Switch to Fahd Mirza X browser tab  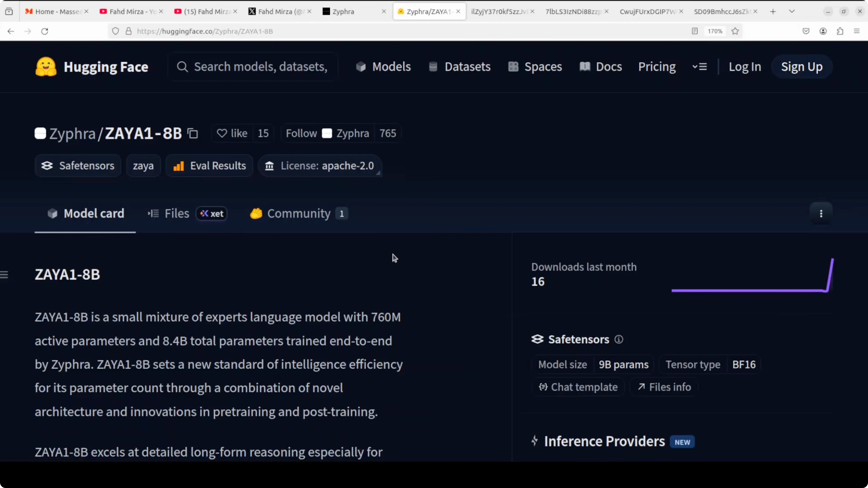tap(280, 12)
